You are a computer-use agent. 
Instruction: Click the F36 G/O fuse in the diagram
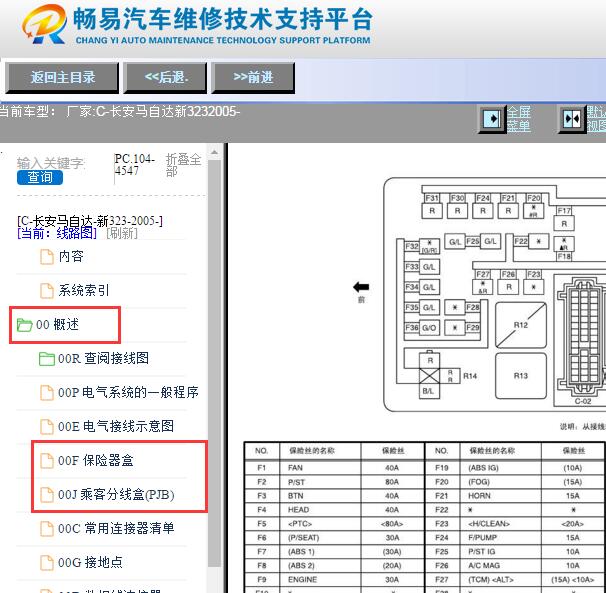coord(422,328)
